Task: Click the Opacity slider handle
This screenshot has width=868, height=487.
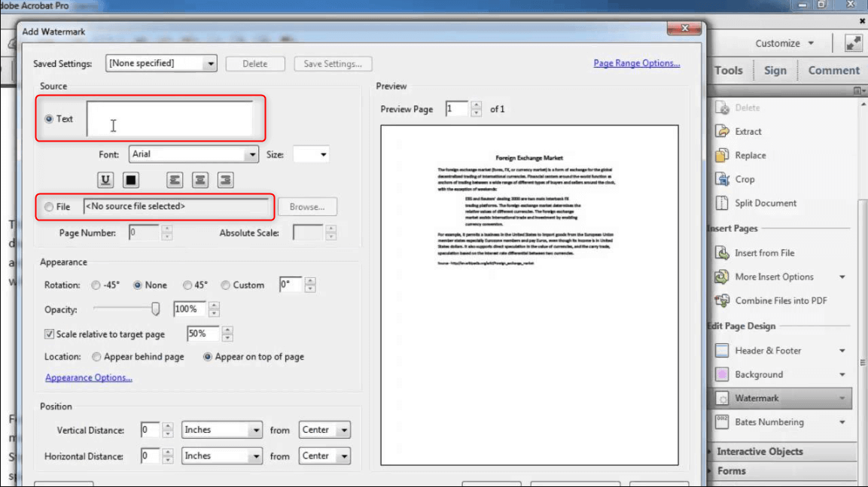Action: pyautogui.click(x=156, y=309)
